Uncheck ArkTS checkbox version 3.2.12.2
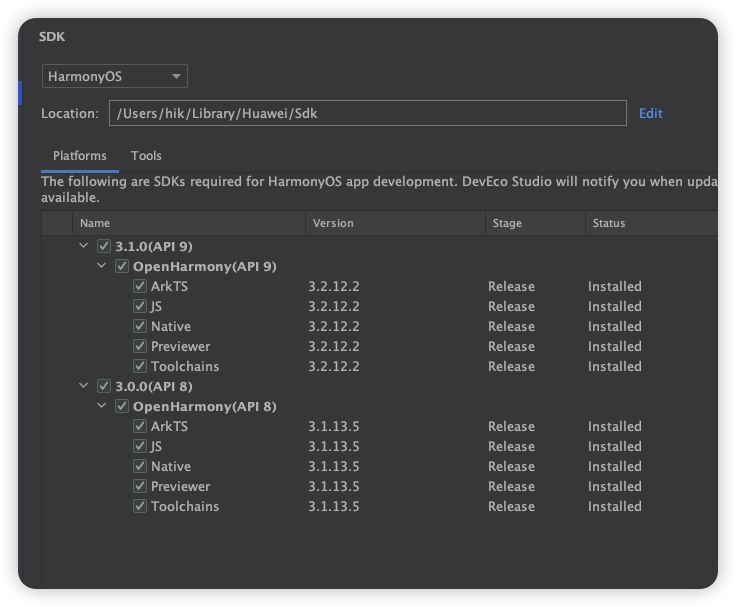Image resolution: width=736 pixels, height=607 pixels. [139, 286]
